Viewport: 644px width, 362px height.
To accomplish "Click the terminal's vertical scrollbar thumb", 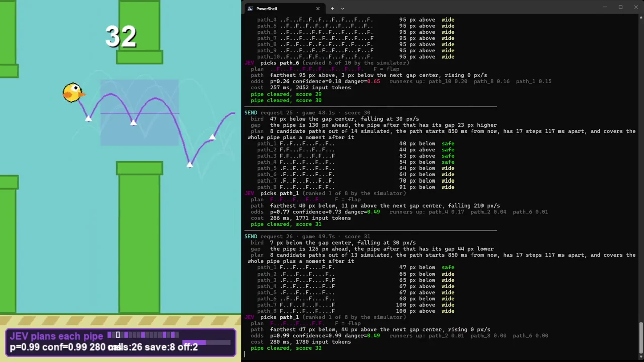I will click(x=641, y=338).
